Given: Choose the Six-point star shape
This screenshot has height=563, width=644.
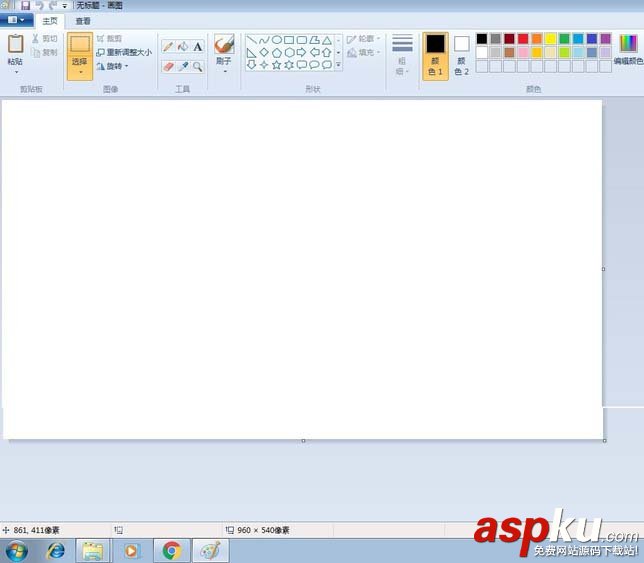Looking at the screenshot, I should click(289, 65).
